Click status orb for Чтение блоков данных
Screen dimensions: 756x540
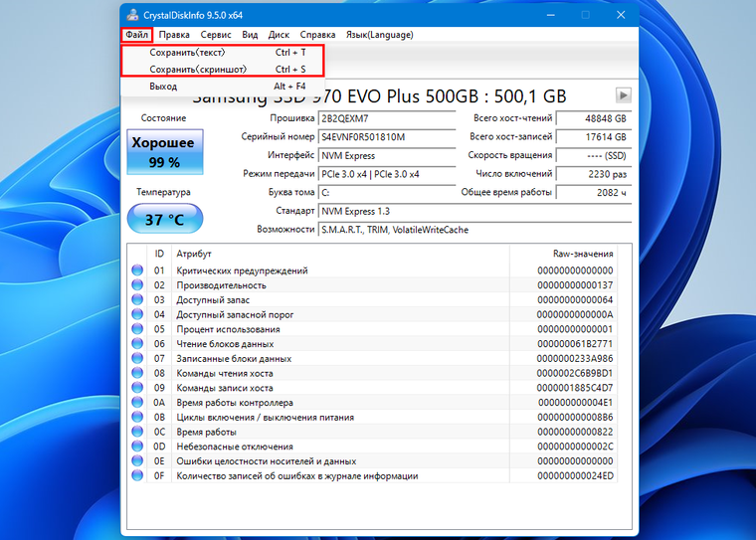(137, 344)
